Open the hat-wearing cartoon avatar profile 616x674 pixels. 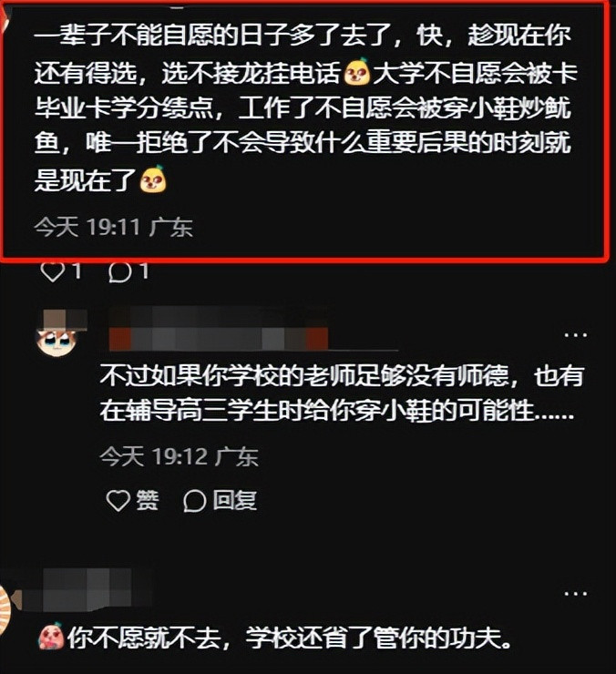pyautogui.click(x=61, y=333)
